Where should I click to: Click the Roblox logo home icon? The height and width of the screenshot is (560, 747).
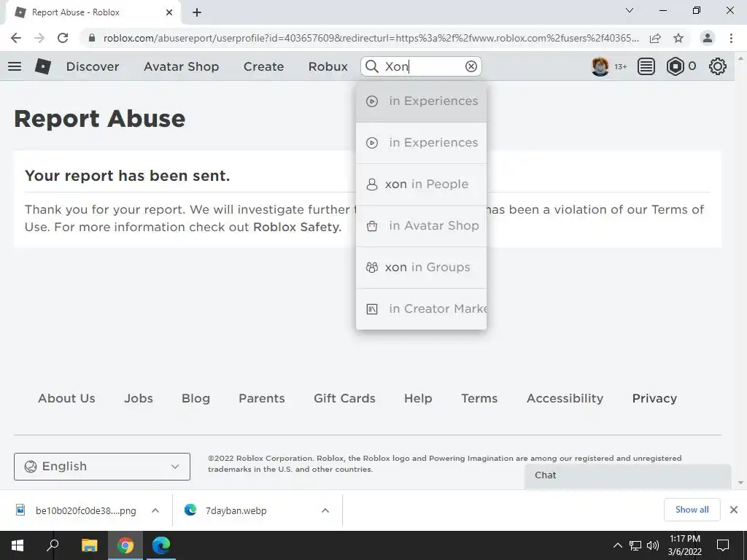click(43, 66)
